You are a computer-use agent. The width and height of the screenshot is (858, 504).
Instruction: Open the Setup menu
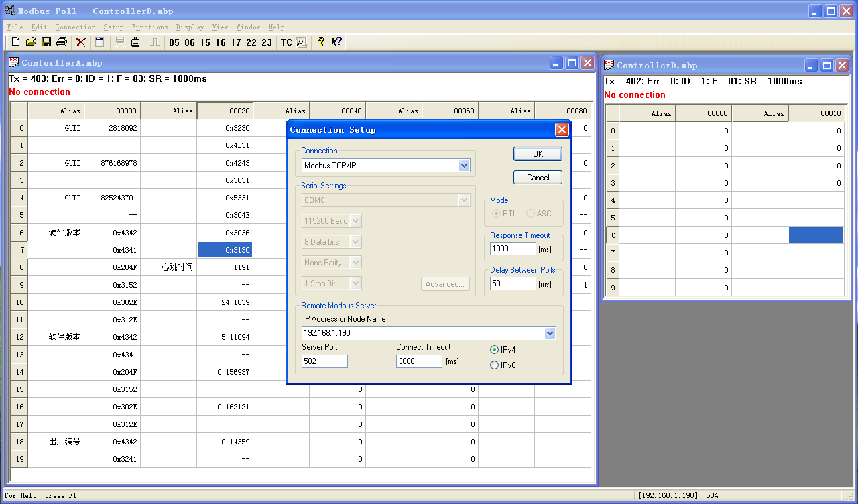click(x=113, y=27)
